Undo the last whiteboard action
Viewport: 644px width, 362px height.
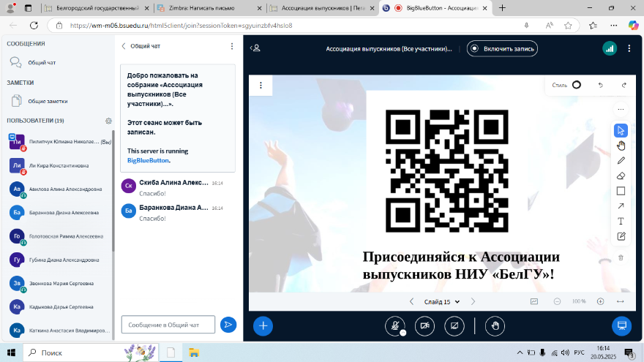601,85
